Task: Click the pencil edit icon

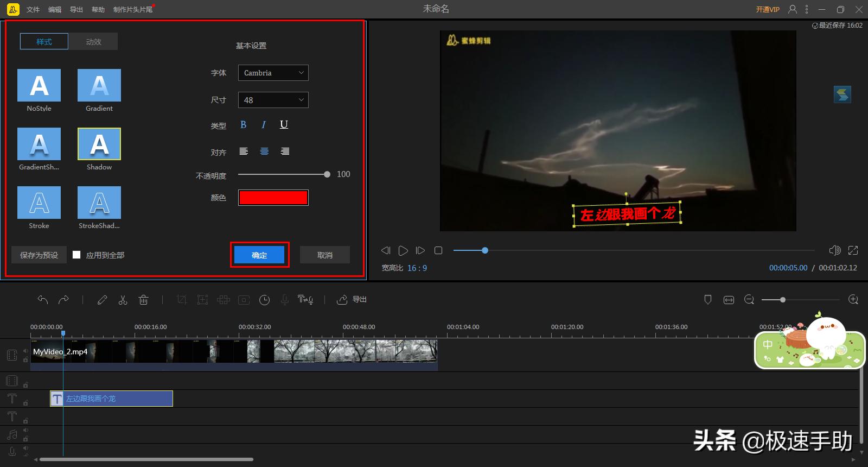Action: point(102,300)
